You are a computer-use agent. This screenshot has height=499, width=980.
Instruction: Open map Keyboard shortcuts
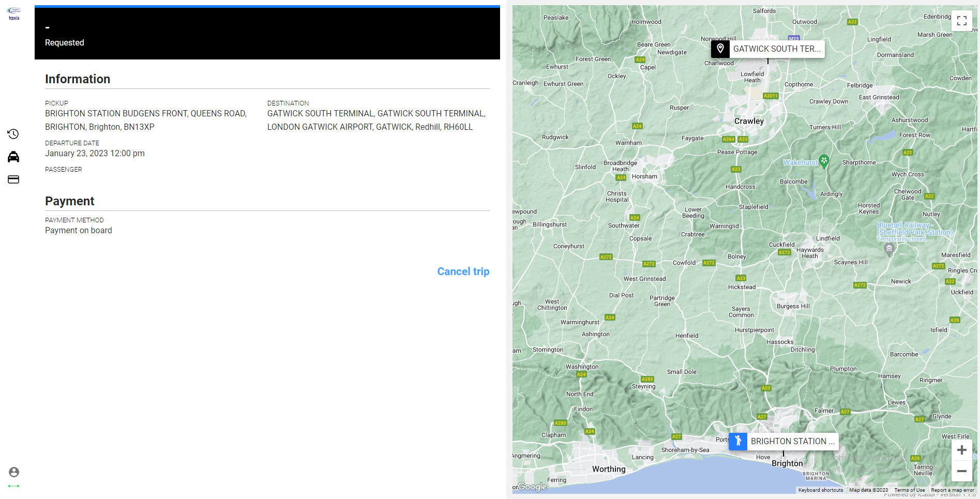pos(821,490)
